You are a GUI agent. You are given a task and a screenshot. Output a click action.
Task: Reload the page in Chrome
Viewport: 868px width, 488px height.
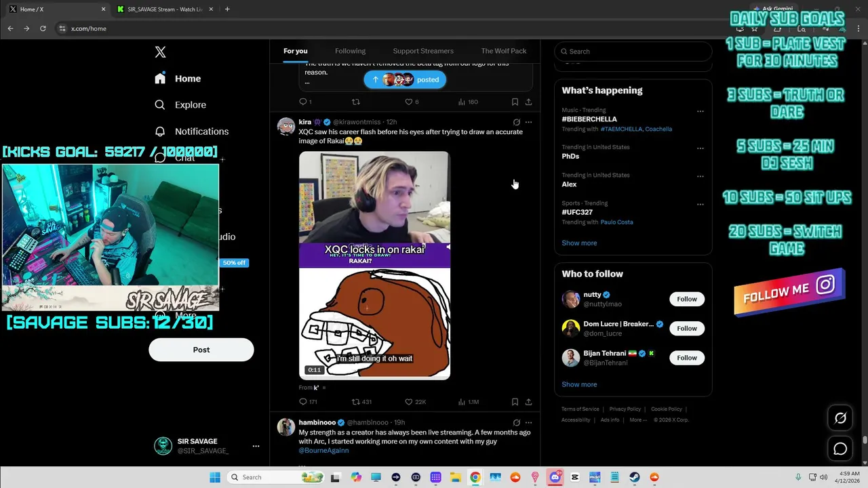coord(43,28)
